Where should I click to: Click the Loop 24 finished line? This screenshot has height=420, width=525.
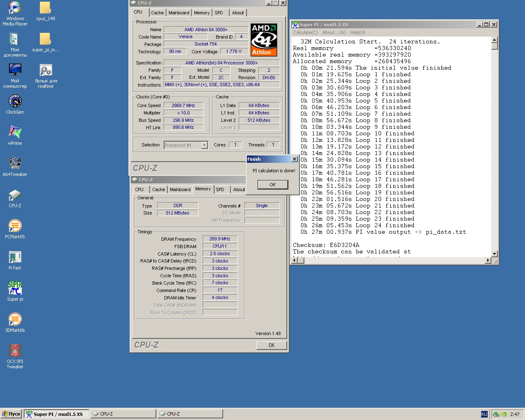(358, 225)
